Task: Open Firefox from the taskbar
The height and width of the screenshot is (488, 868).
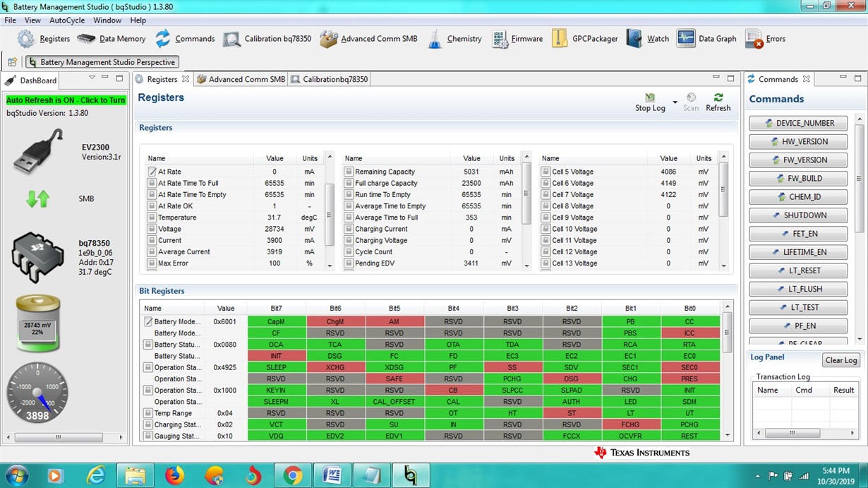Action: point(174,476)
